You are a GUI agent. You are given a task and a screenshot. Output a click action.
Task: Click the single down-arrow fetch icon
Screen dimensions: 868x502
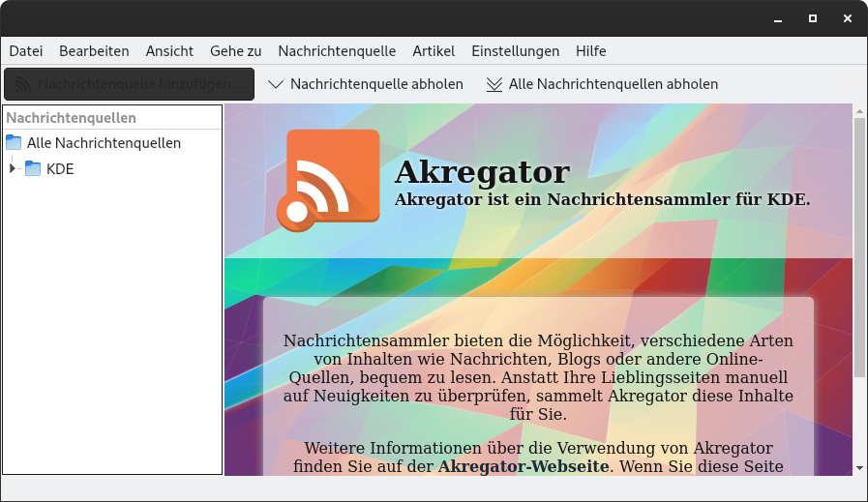click(x=275, y=84)
